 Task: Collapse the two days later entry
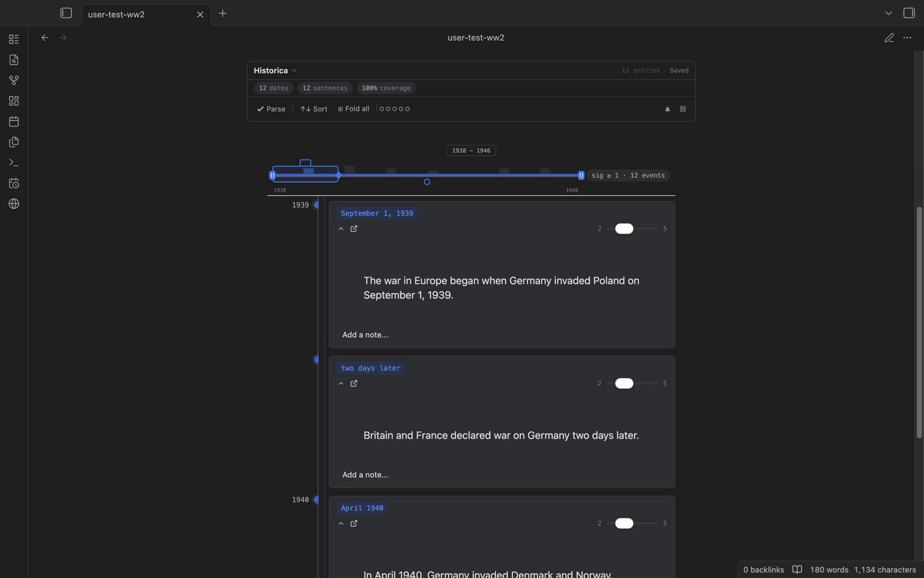341,383
